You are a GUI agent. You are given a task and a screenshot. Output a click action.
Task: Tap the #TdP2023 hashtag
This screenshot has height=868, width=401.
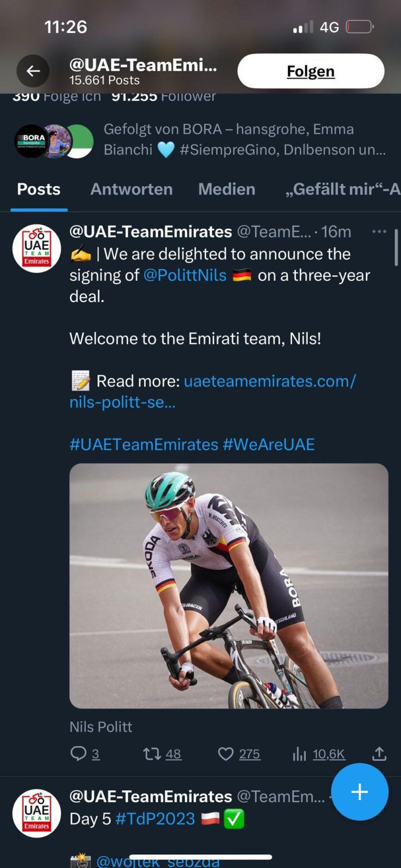coord(155,819)
